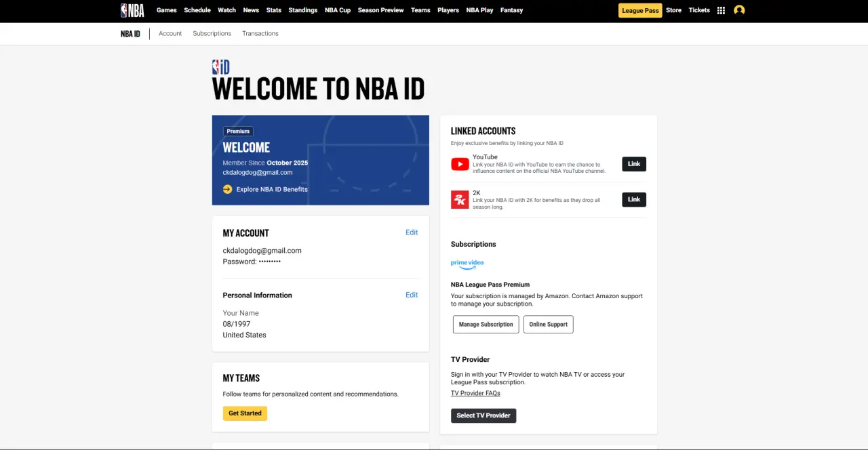Click the 'NBA League Pass Premium' text

tap(490, 285)
